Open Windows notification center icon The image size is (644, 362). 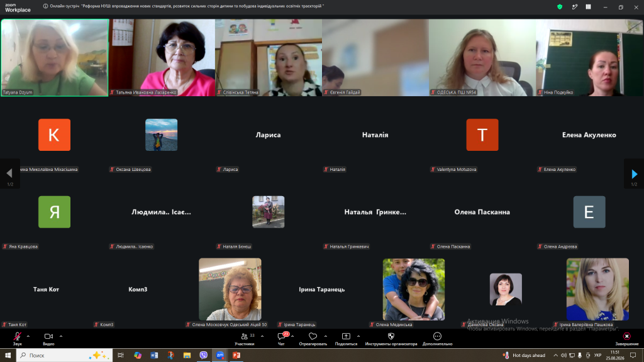(x=633, y=355)
